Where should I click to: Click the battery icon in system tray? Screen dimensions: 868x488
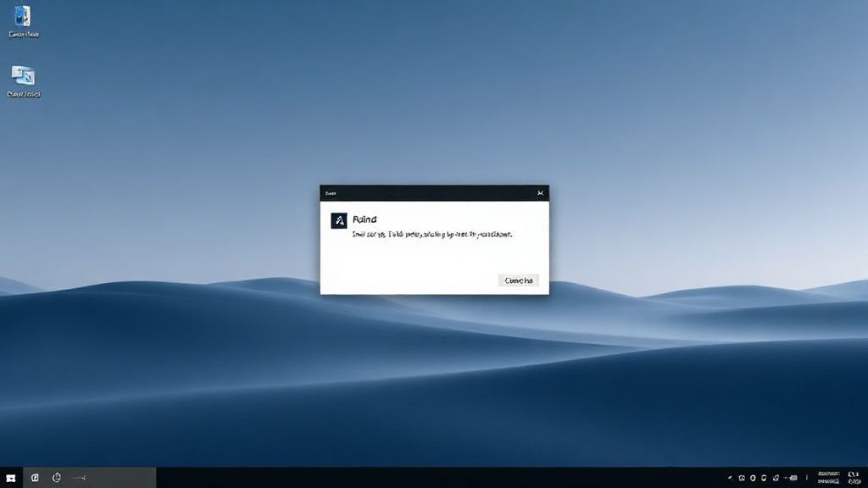(793, 478)
